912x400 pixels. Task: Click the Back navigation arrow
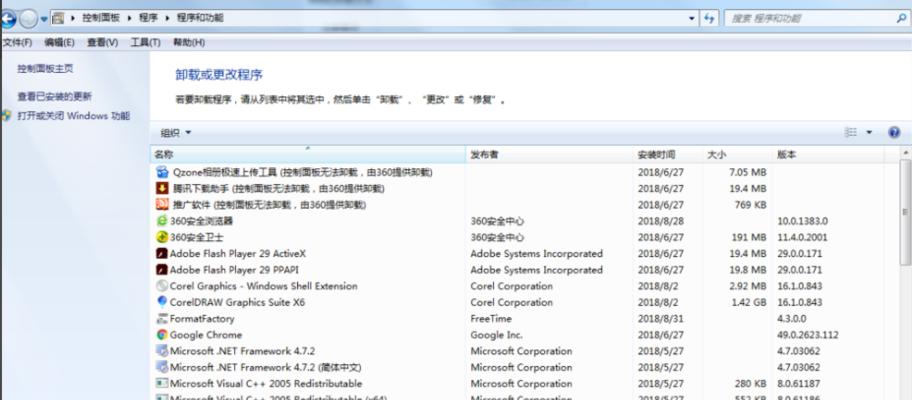click(8, 19)
